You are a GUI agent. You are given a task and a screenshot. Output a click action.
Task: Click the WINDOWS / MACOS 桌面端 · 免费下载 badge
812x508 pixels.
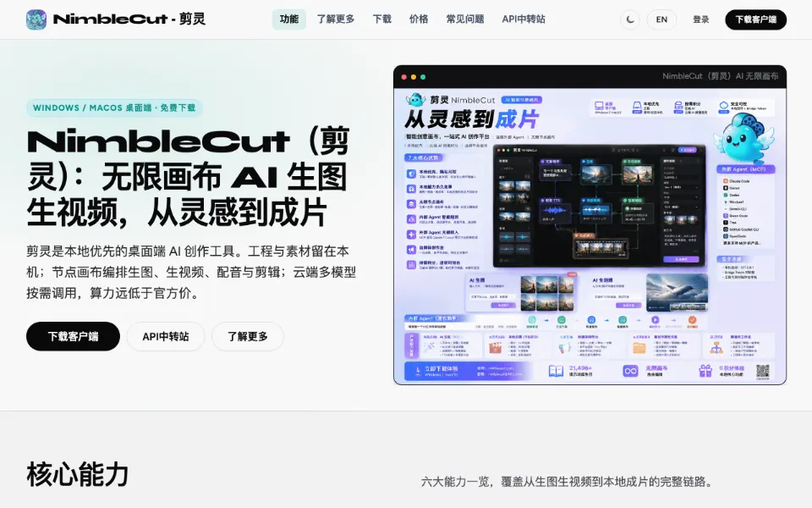114,108
